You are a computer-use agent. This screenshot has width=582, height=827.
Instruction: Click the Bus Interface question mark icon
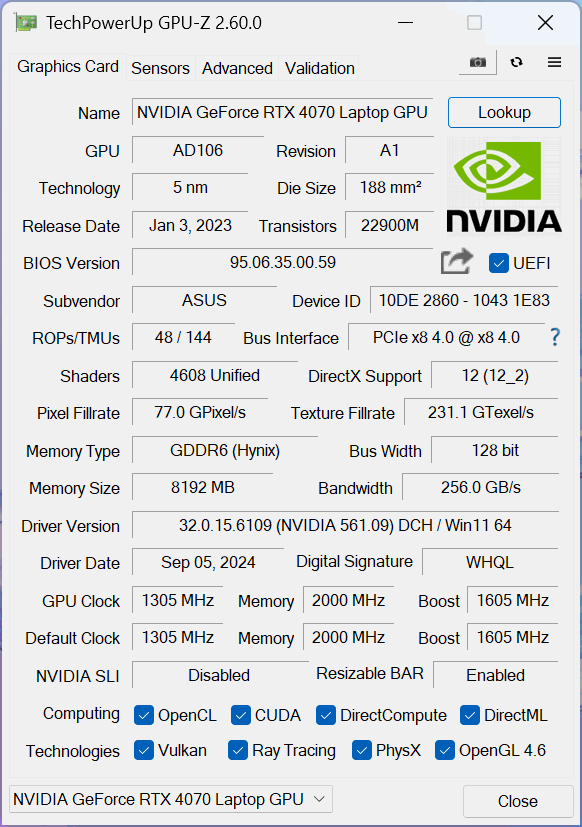click(x=555, y=337)
